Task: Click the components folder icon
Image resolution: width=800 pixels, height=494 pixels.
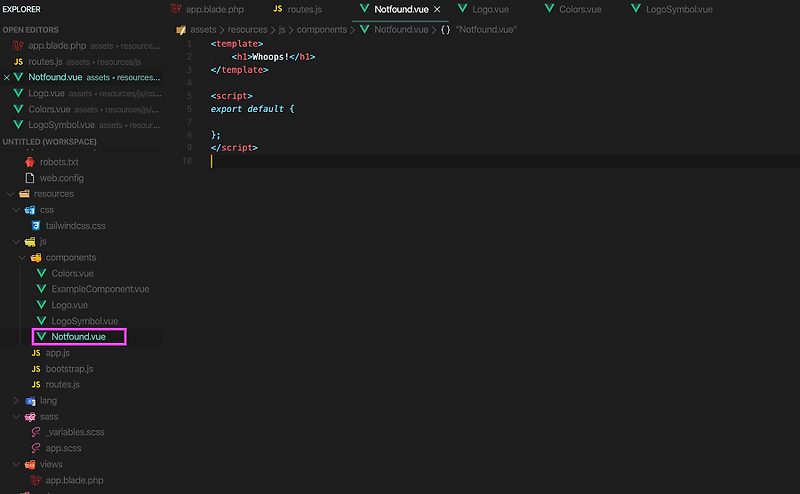Action: coord(36,257)
